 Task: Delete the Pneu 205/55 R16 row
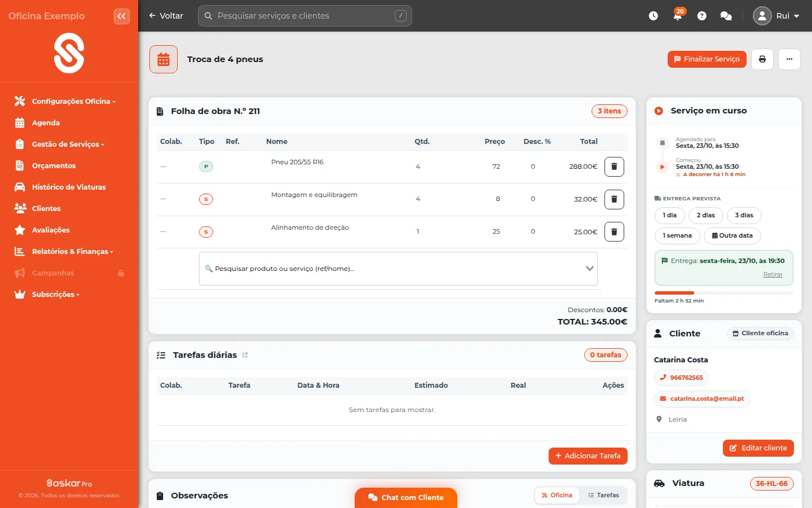pos(614,167)
